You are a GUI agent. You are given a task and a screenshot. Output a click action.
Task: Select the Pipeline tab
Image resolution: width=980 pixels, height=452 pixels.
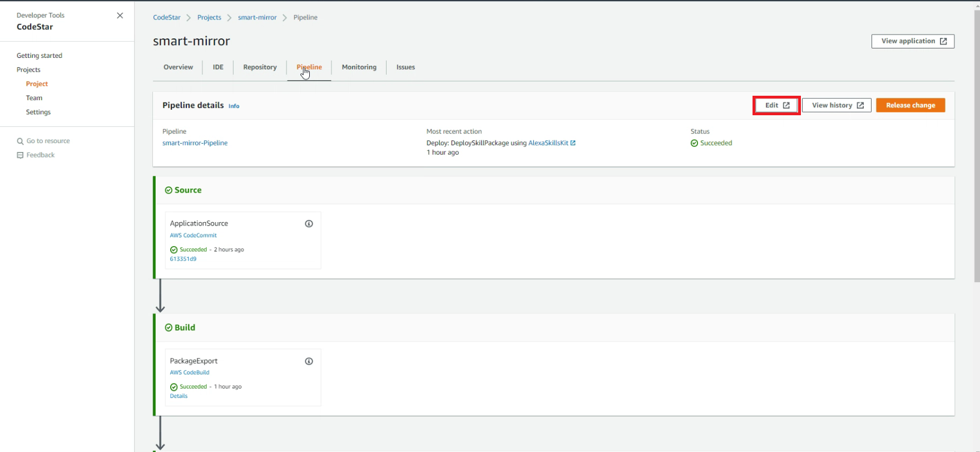(x=309, y=67)
